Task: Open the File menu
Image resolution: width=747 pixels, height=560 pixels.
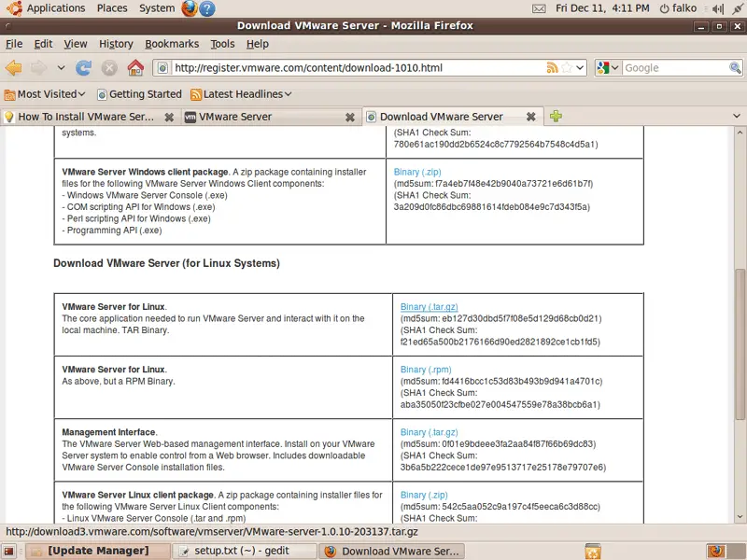Action: pos(14,44)
